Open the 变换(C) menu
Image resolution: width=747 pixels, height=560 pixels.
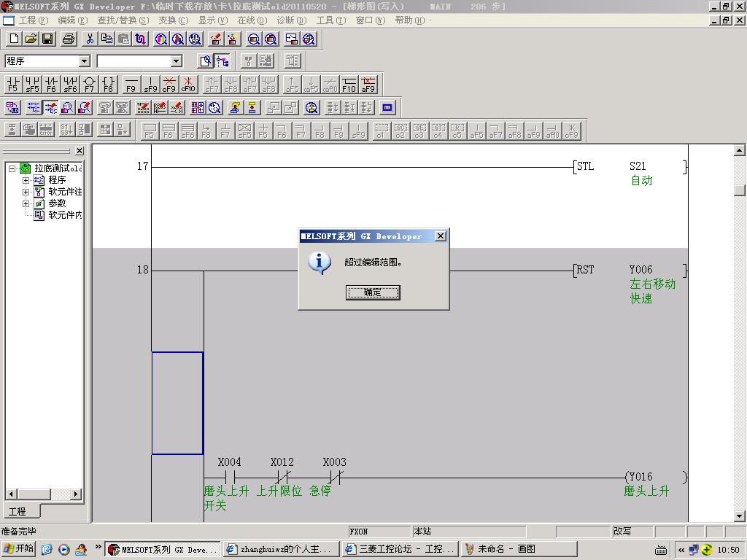(173, 20)
